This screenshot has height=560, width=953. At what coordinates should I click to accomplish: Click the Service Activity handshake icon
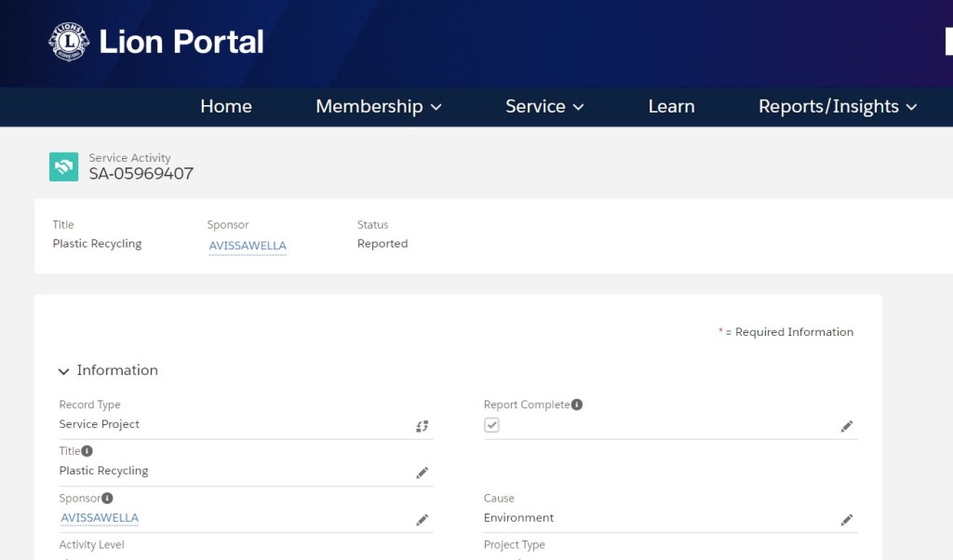point(64,167)
